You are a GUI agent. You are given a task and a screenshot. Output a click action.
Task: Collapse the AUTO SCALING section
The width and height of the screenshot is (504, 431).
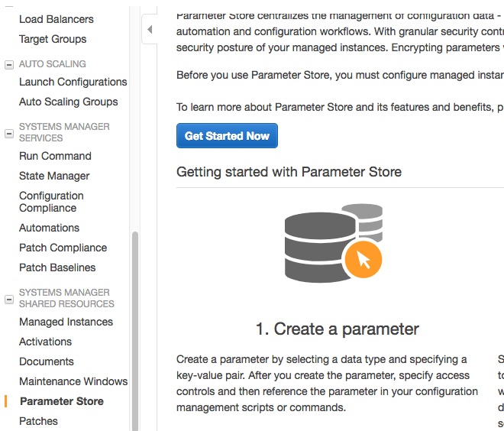[x=9, y=65]
